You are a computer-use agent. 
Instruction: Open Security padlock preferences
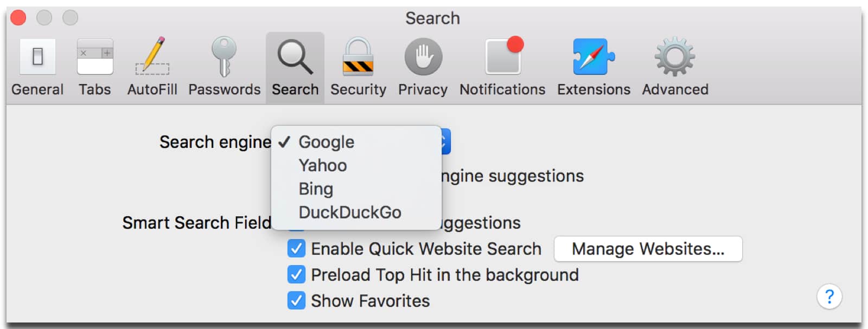[x=358, y=66]
